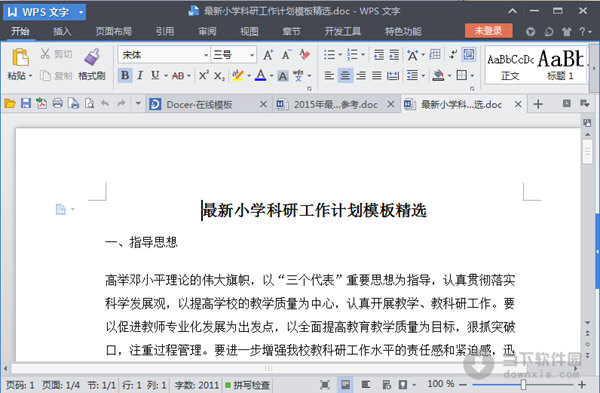Justify the paragraph text
Viewport: 600px width, 393px height.
click(377, 75)
